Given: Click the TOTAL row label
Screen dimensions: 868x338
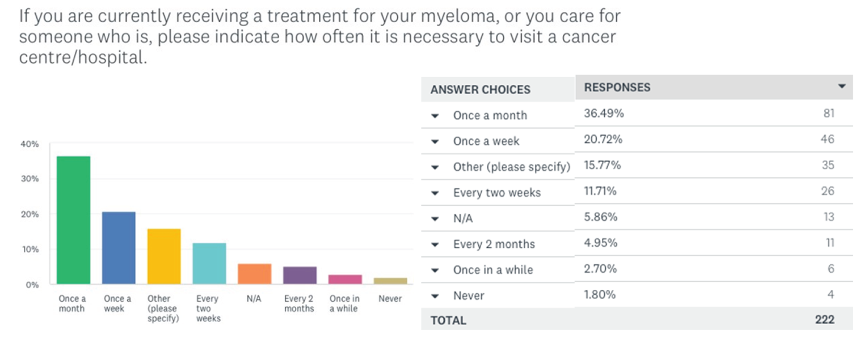Looking at the screenshot, I should [448, 320].
